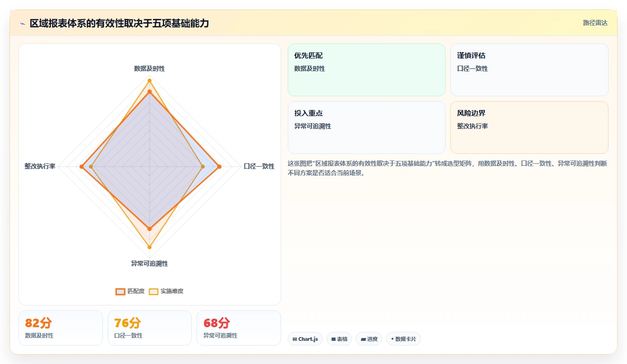Toggle the 实施难度 legend swatch
This screenshot has width=627, height=364.
pos(154,291)
